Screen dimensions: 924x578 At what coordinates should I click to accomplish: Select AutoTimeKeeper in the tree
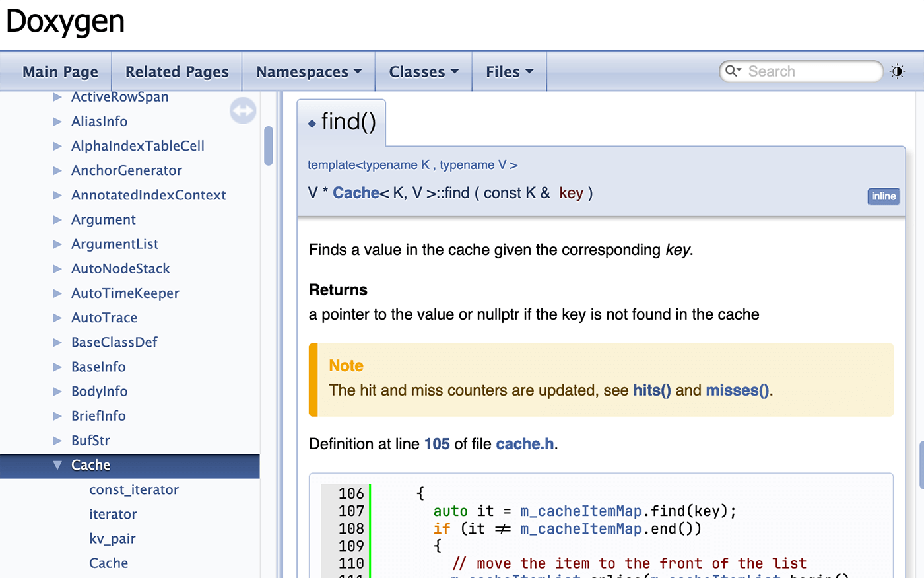125,293
